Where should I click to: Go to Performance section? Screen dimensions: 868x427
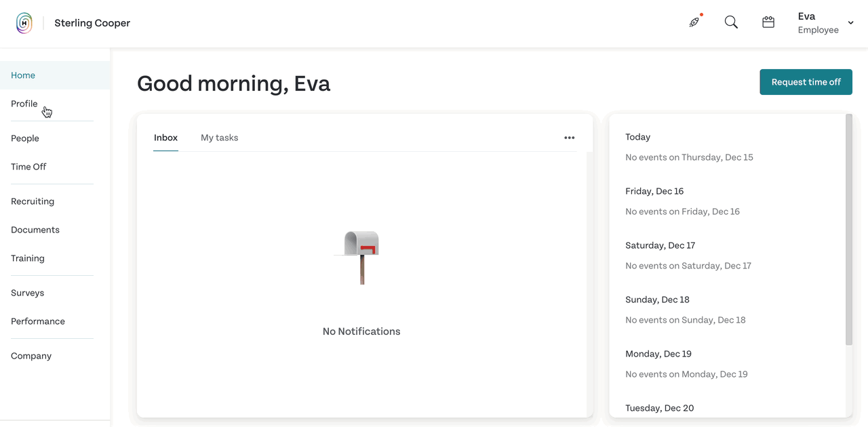[x=38, y=321]
